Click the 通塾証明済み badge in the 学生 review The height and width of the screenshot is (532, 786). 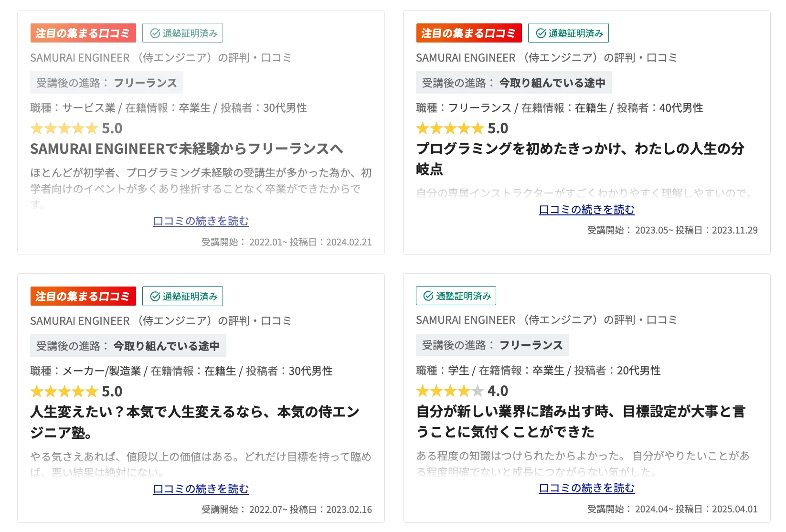pos(456,296)
